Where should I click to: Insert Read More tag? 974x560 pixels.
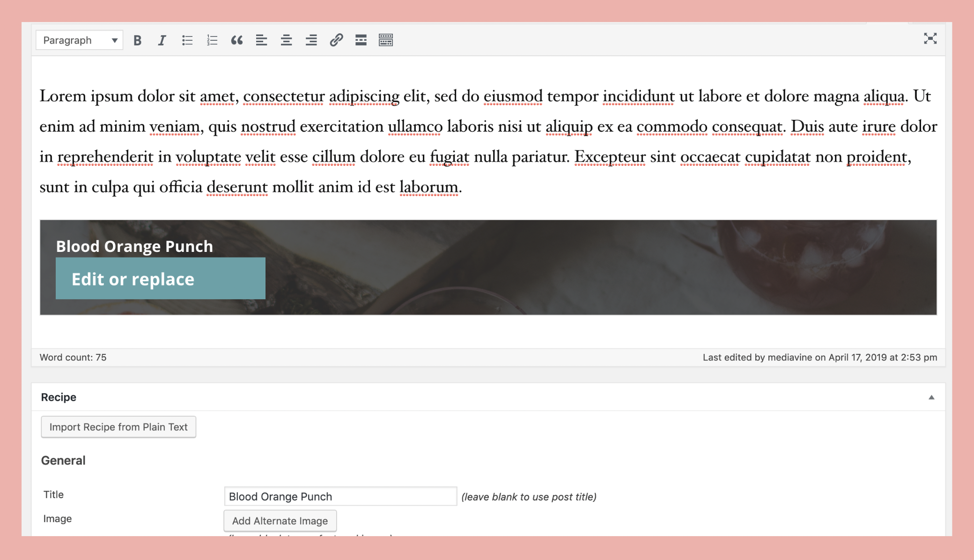(361, 40)
